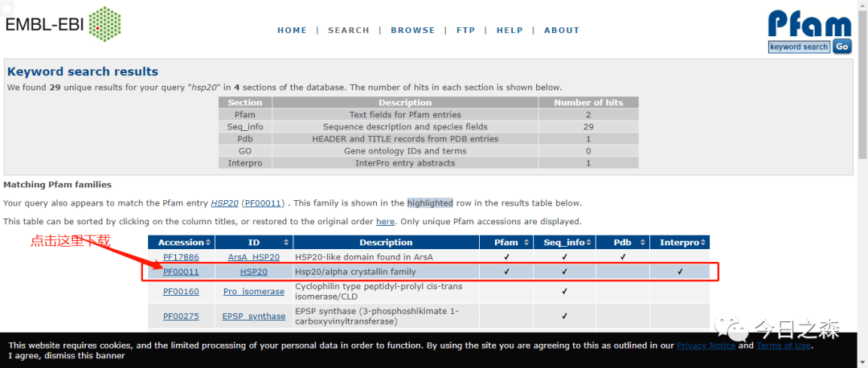The image size is (868, 368).
Task: Click the Pfam logo
Action: 809,24
